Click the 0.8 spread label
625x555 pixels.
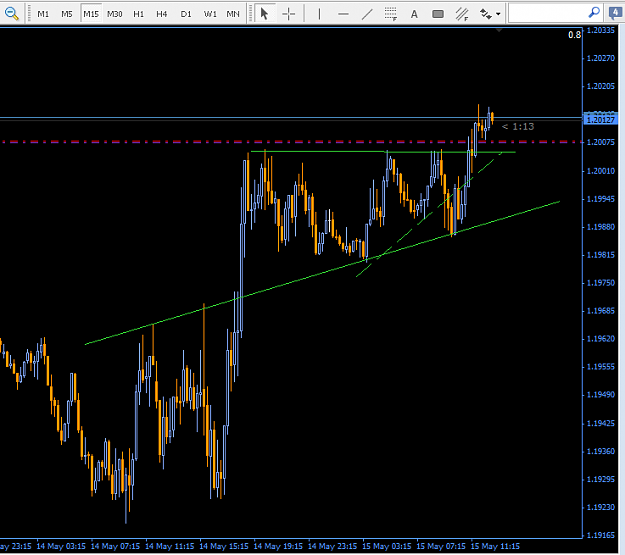click(x=574, y=35)
